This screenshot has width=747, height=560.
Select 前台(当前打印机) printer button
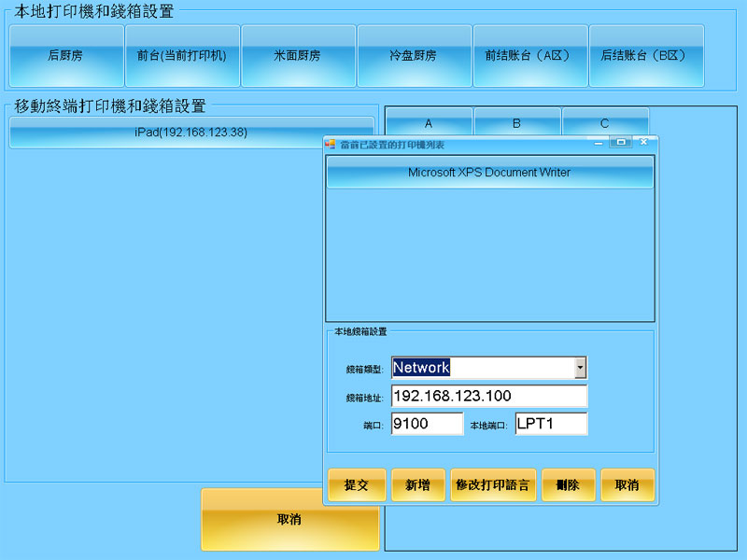pyautogui.click(x=182, y=56)
